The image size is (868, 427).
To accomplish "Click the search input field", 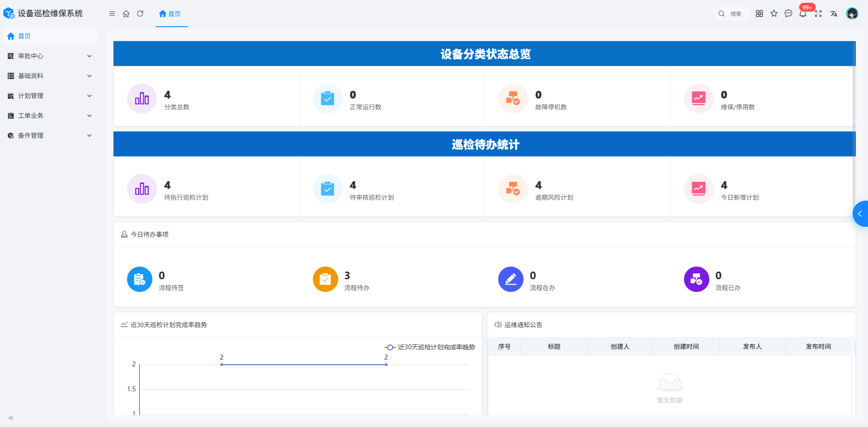I will (x=732, y=14).
